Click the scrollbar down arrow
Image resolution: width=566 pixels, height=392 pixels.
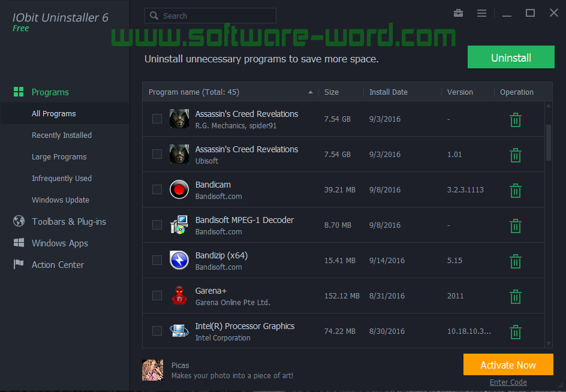[549, 343]
